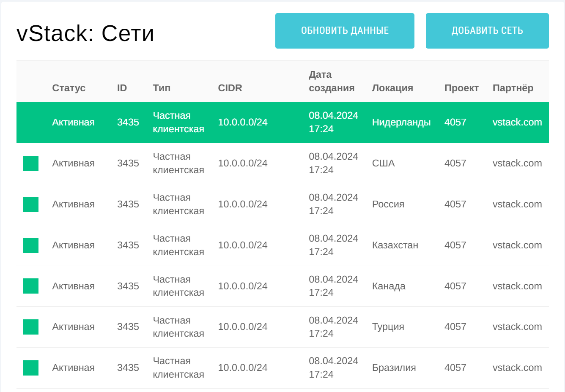Click CIDR 10.0.0.0/24 in США row

[243, 163]
